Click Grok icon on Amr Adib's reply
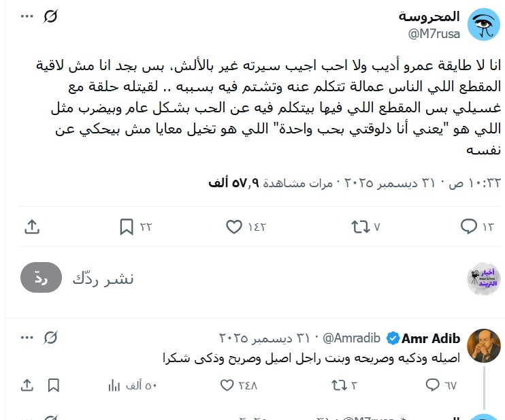This screenshot has height=420, width=505. (50, 337)
